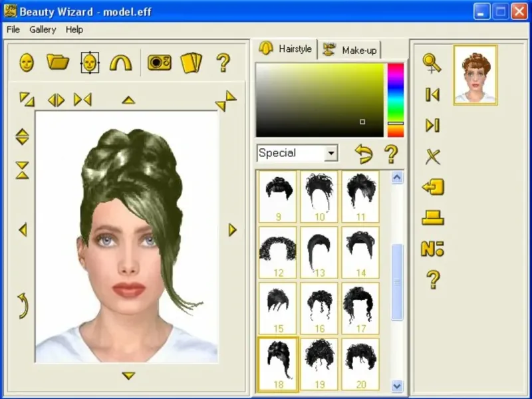This screenshot has width=532, height=399.
Task: Click the help question mark in top toolbar
Action: 223,63
